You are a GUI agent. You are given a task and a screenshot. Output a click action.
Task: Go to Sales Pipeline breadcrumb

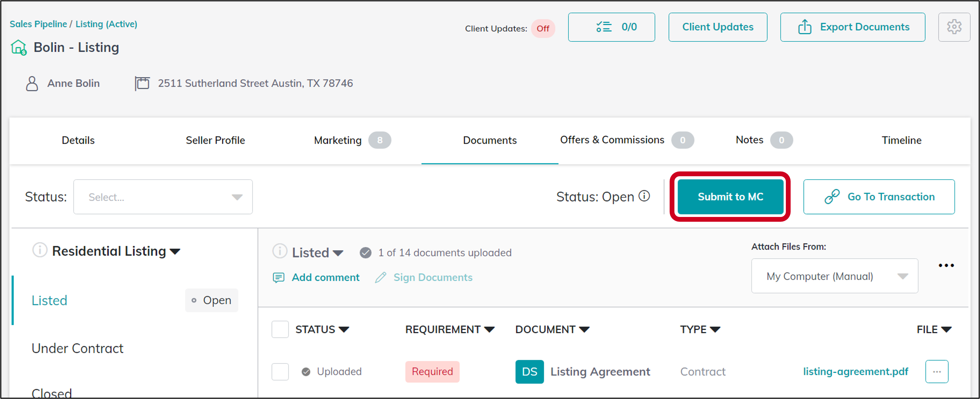click(38, 24)
